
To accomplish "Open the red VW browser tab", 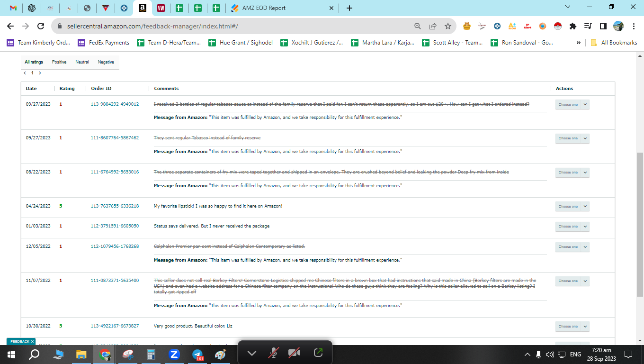I will click(x=161, y=8).
